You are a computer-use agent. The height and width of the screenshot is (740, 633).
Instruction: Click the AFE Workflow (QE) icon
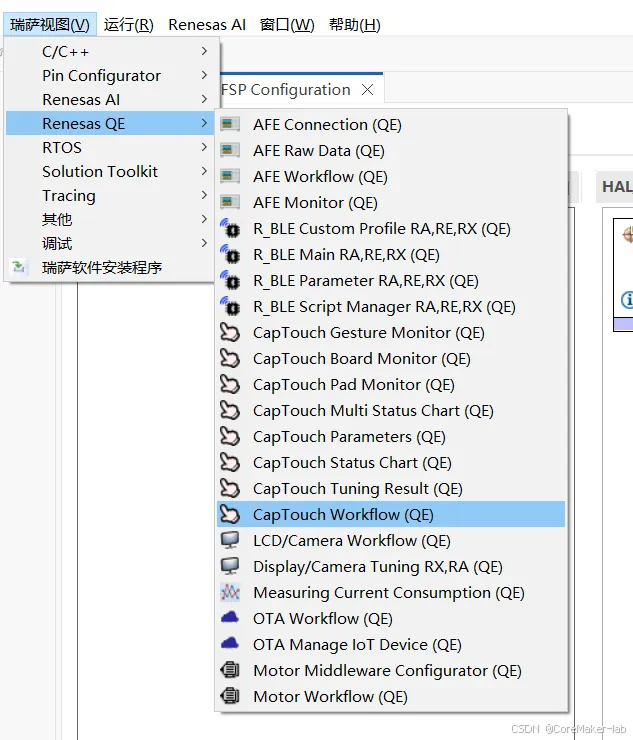(230, 177)
